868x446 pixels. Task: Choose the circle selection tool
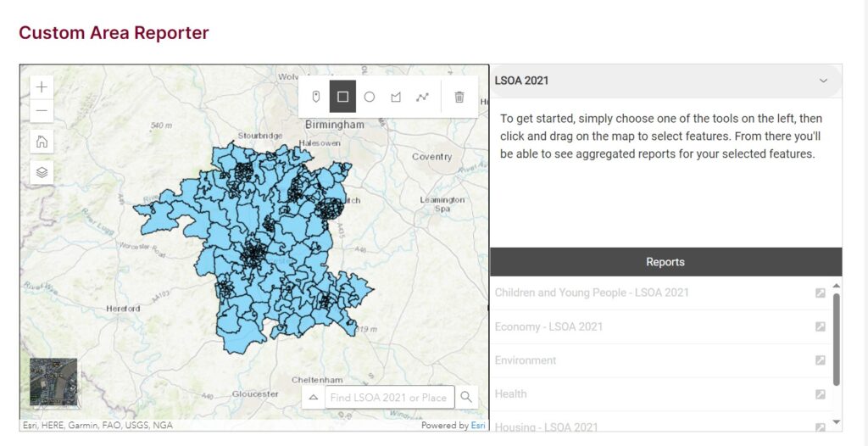(369, 97)
